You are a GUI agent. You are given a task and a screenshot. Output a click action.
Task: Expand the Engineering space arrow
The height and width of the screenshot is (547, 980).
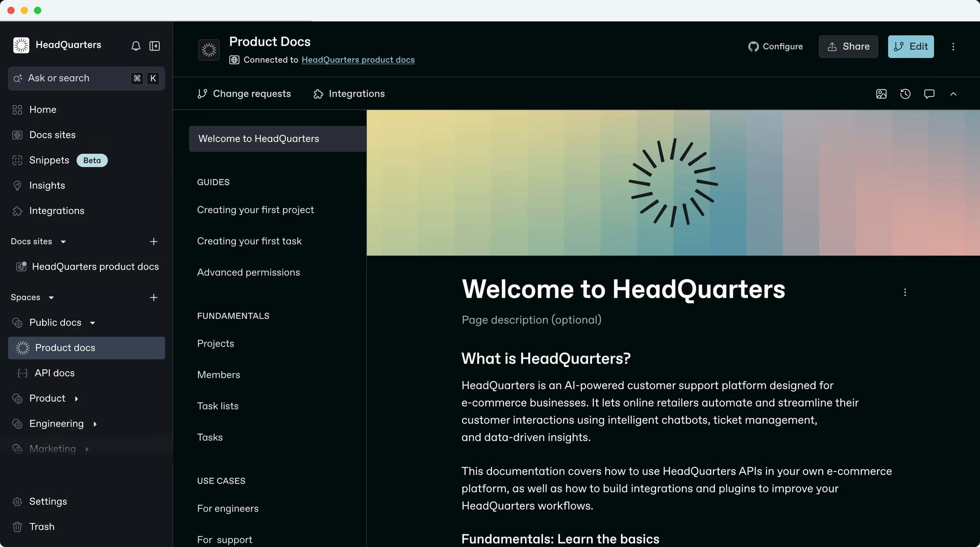point(95,424)
